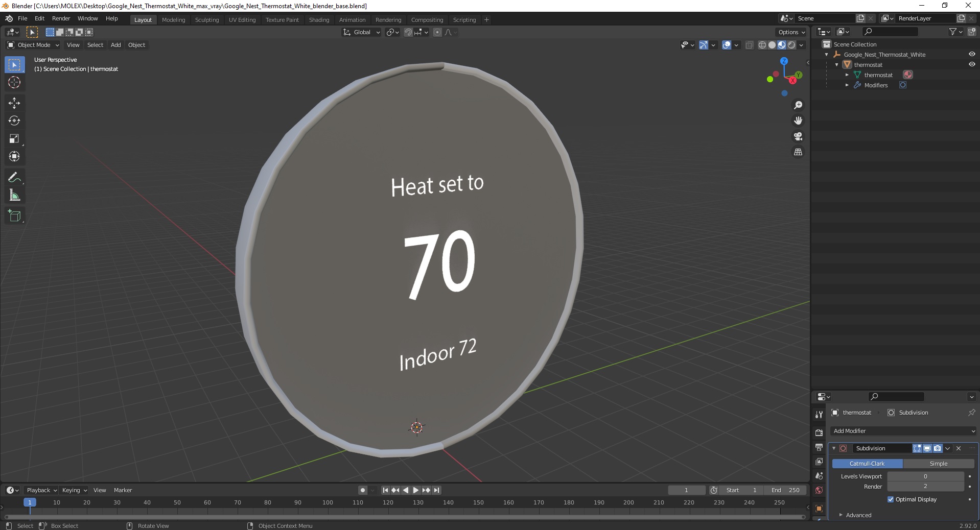This screenshot has width=980, height=530.
Task: Hide thermostat object with eye icon
Action: coord(972,64)
